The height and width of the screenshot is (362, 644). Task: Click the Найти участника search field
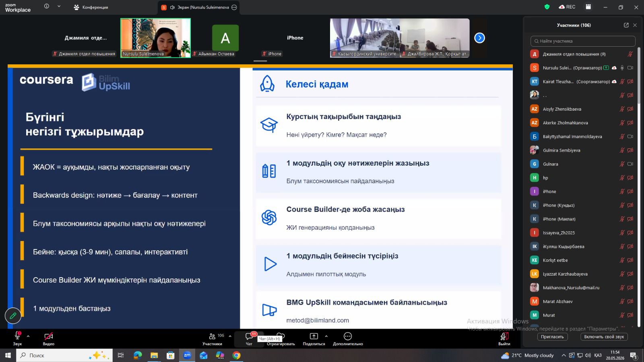pos(583,41)
